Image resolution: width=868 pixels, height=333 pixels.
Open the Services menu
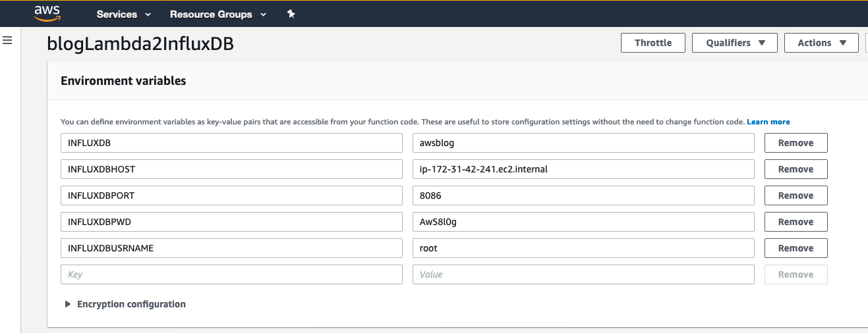pos(123,14)
